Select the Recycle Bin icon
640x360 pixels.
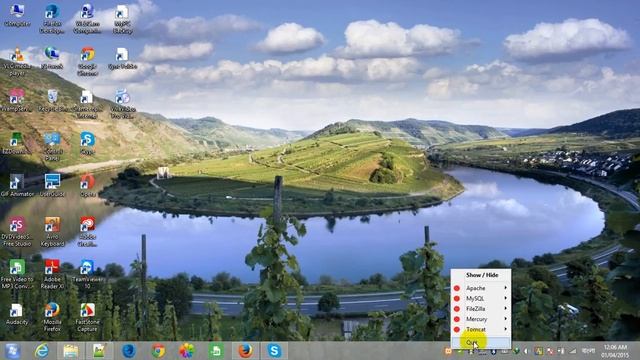pyautogui.click(x=52, y=100)
